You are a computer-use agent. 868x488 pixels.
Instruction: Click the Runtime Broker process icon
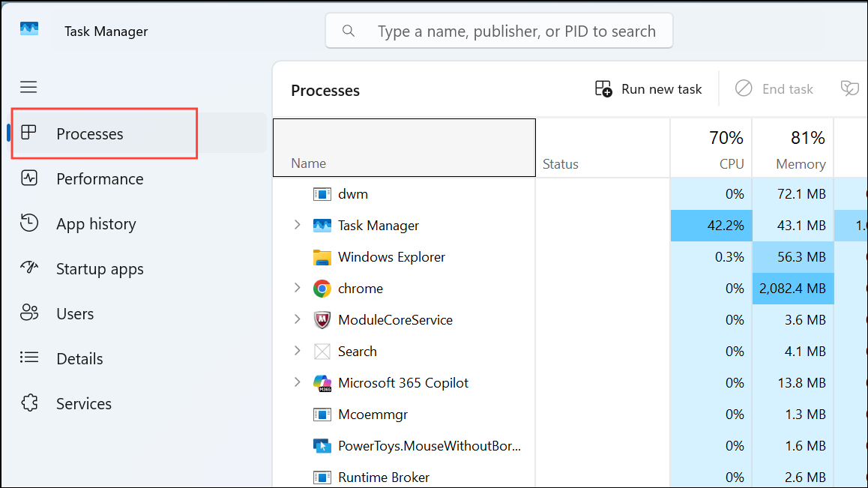pyautogui.click(x=322, y=477)
